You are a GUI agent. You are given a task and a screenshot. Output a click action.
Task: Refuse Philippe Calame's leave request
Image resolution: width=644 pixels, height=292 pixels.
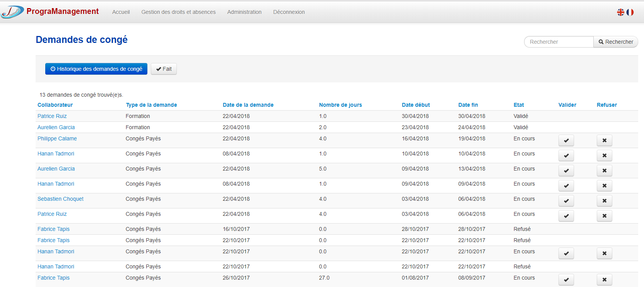pos(605,140)
